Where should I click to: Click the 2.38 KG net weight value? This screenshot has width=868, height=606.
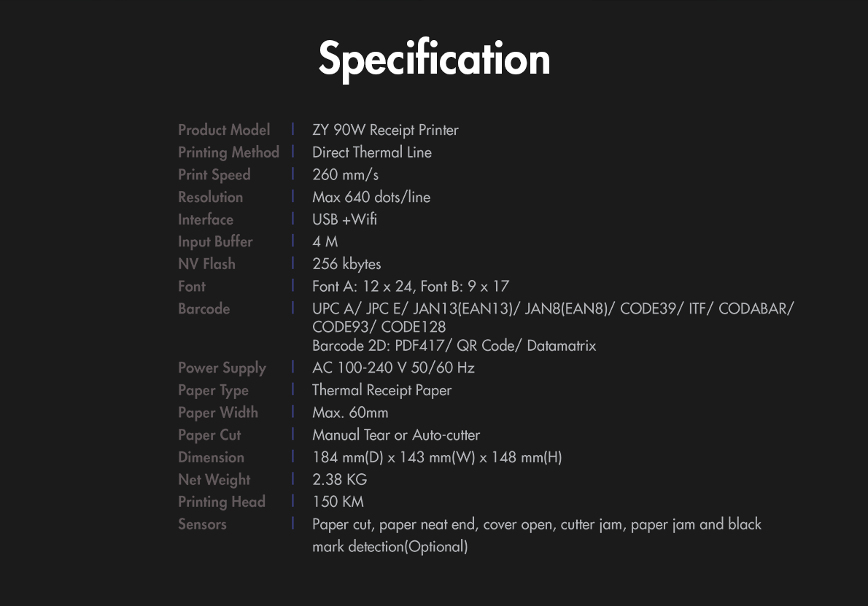point(339,479)
